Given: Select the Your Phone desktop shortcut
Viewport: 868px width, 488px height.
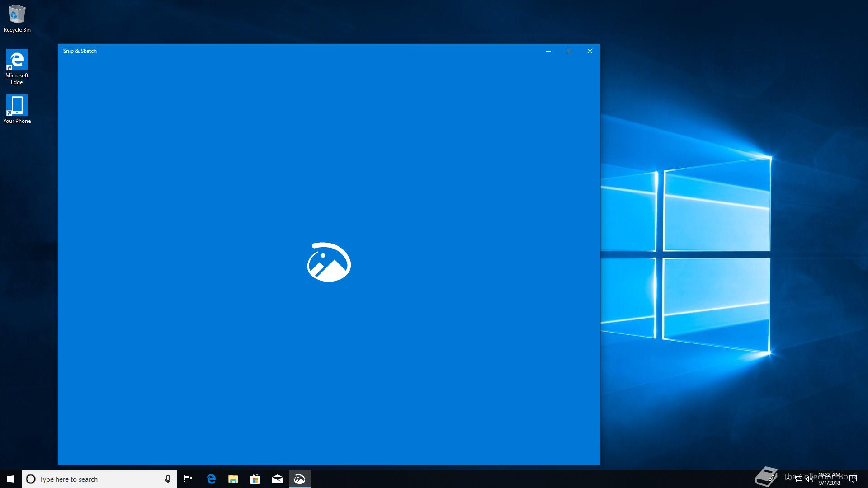Looking at the screenshot, I should 17,109.
